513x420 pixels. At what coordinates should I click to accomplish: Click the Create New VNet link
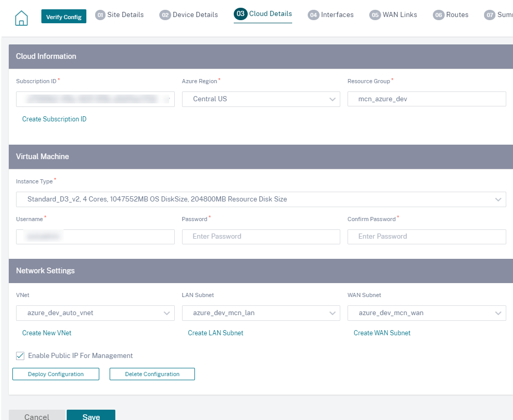coord(47,333)
